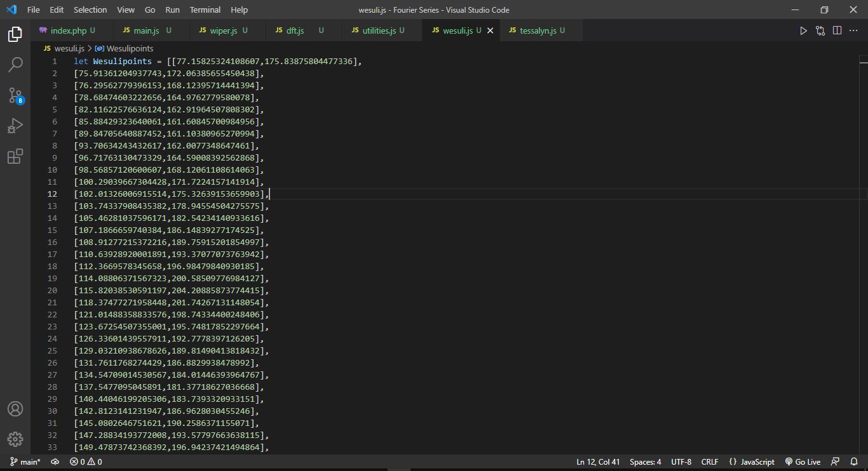
Task: Click the Tweet Feedback icon in status bar
Action: (836, 462)
